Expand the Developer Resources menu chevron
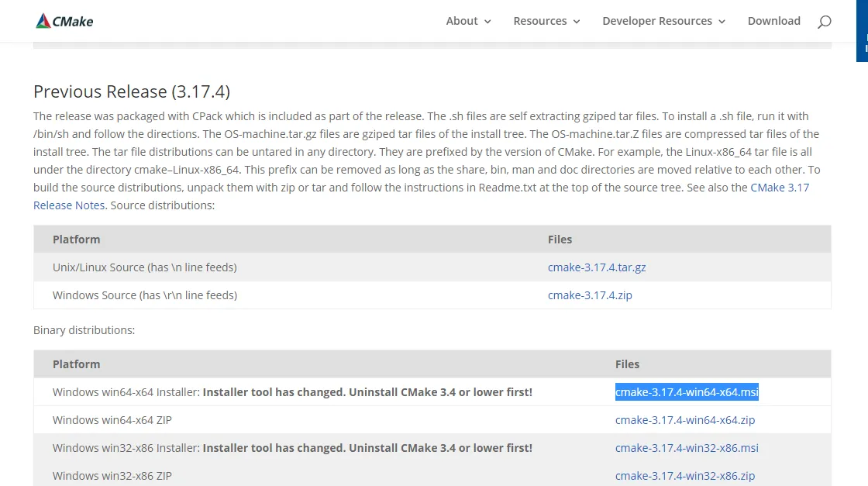This screenshot has height=486, width=868. click(722, 22)
